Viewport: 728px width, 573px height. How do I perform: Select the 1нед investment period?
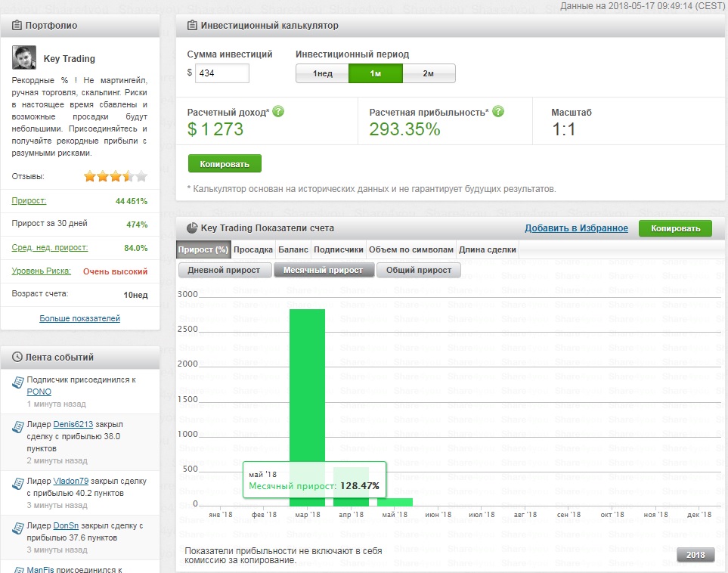coord(322,73)
